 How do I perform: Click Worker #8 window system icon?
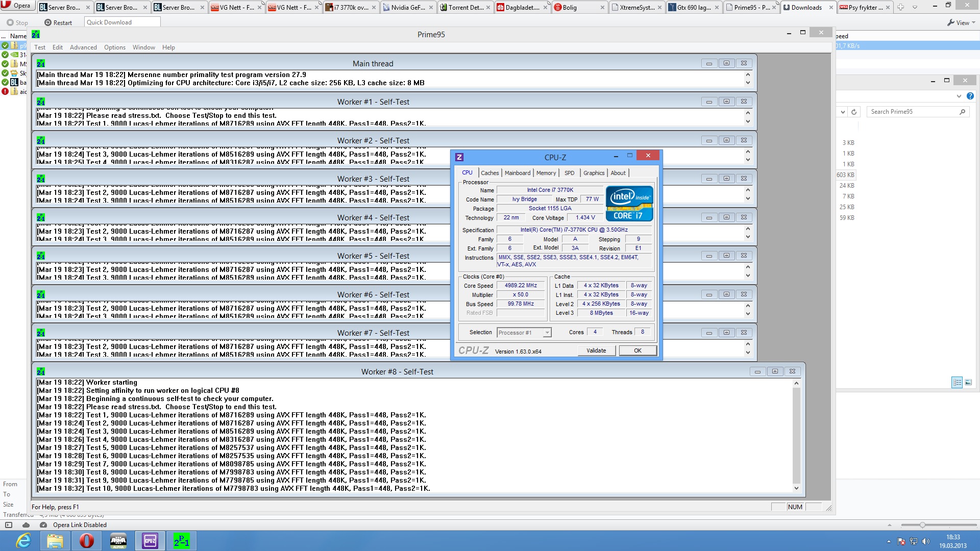click(41, 371)
